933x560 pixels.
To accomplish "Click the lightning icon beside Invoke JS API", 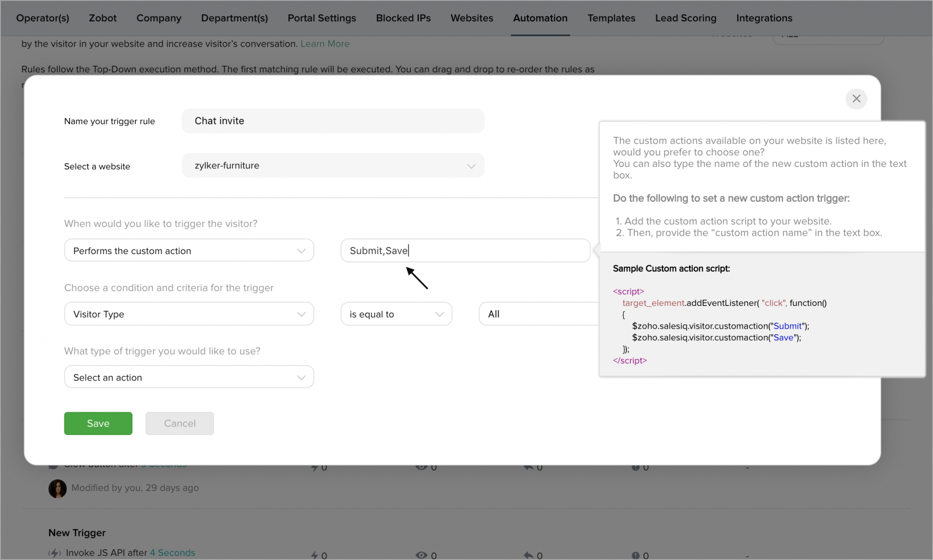I will pyautogui.click(x=55, y=553).
